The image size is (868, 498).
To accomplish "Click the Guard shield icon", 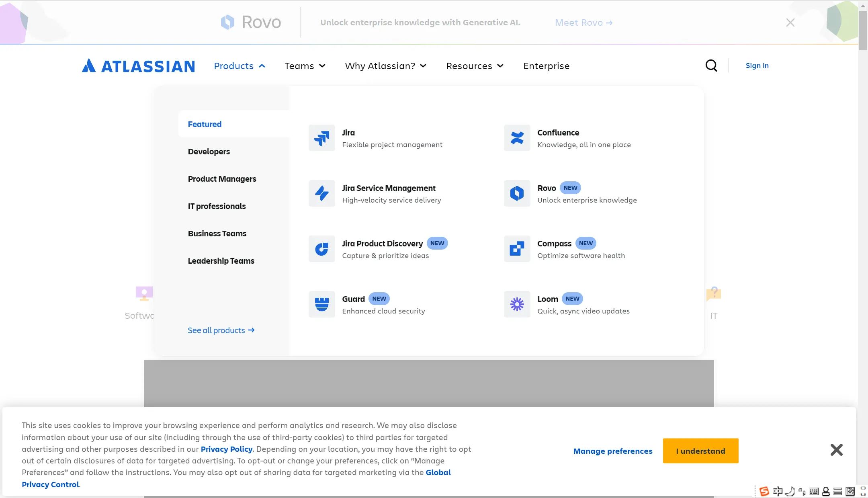I will 321,304.
